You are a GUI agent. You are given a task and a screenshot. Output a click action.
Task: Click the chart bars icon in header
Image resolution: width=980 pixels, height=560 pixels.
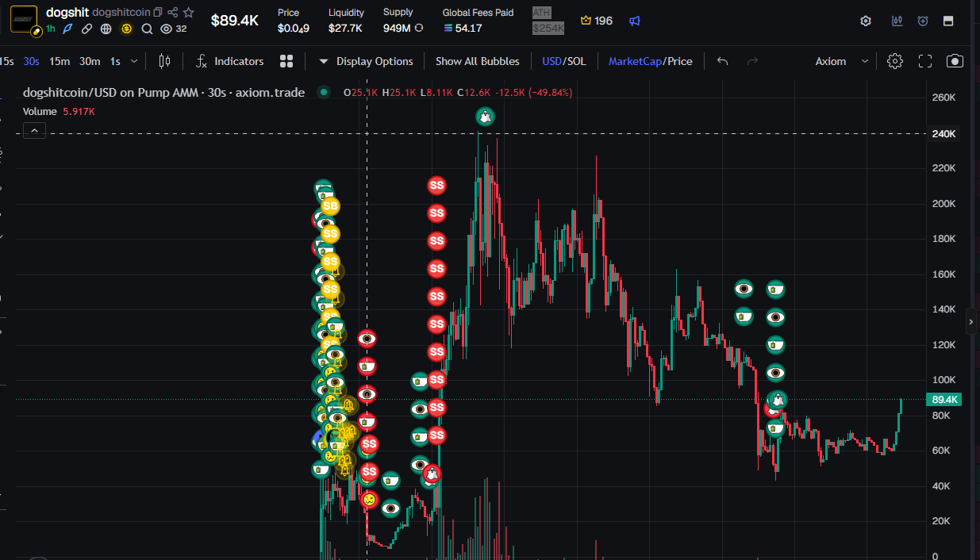point(897,21)
